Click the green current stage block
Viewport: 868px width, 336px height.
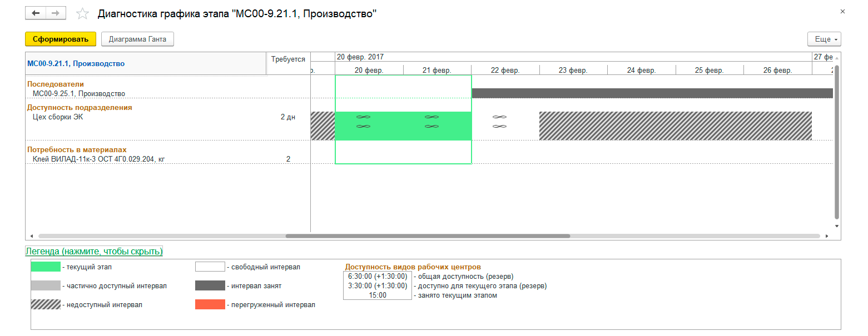pyautogui.click(x=403, y=126)
